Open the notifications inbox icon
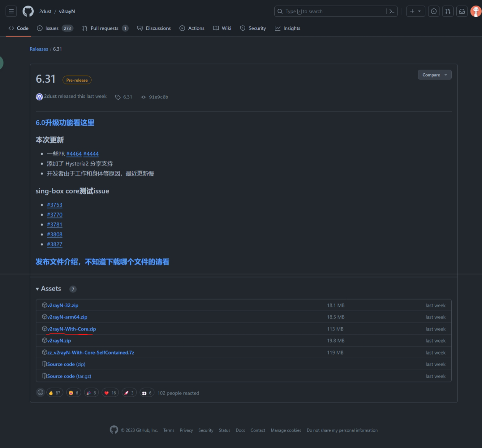 point(462,11)
